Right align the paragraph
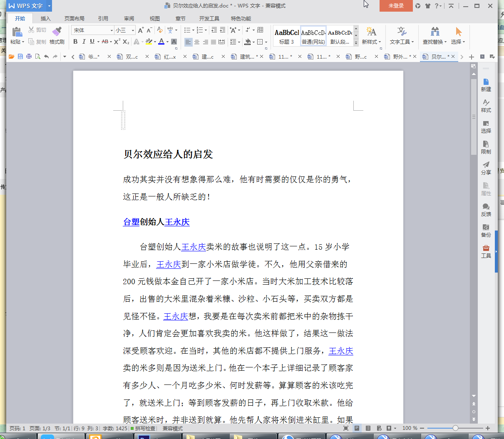Viewport: 504px width, 439px height. coord(205,42)
